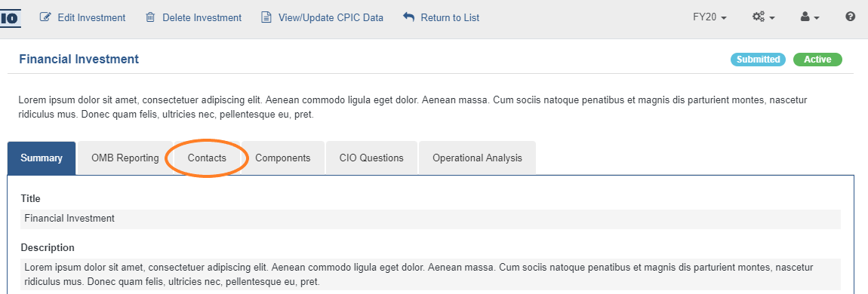Click the Delete Investment trash icon
Viewport: 868px width, 294px height.
click(150, 17)
